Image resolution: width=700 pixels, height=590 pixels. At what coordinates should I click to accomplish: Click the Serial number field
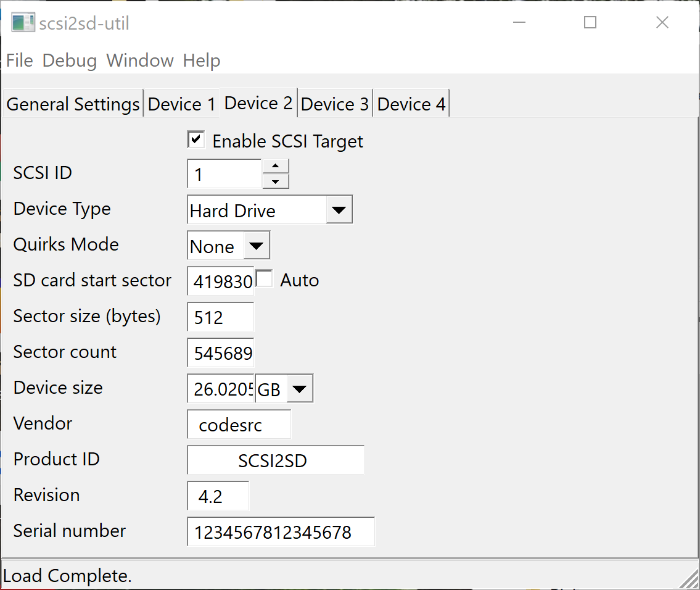pyautogui.click(x=281, y=531)
